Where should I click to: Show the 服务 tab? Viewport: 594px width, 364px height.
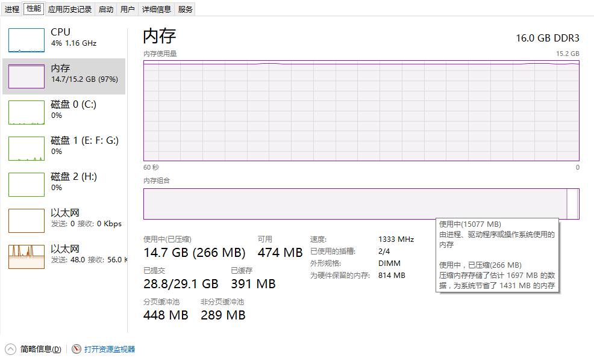point(186,9)
